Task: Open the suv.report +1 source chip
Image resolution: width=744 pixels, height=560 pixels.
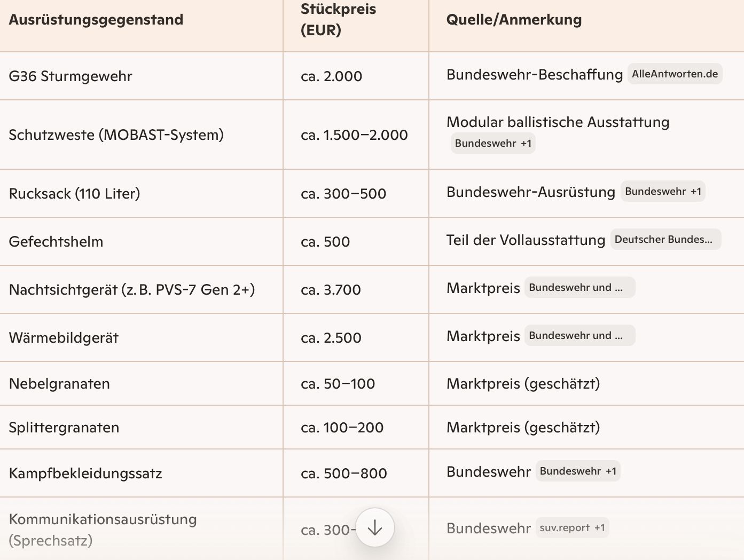Action: click(x=571, y=528)
